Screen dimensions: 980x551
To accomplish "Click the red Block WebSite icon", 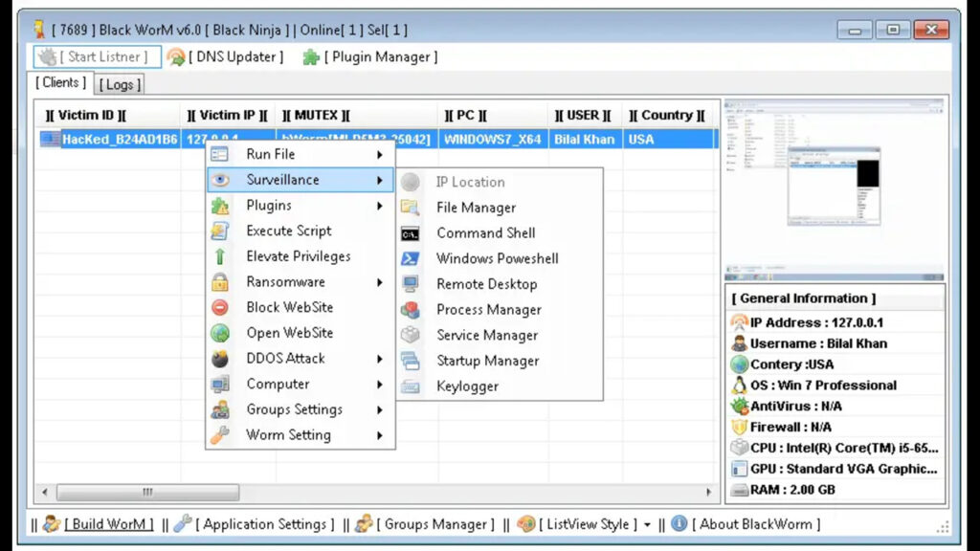I will point(220,307).
